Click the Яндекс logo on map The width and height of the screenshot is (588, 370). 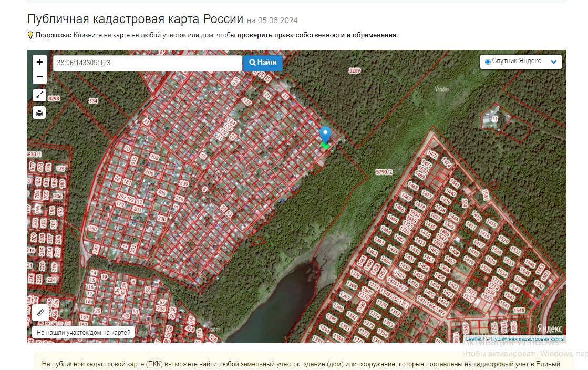549,328
